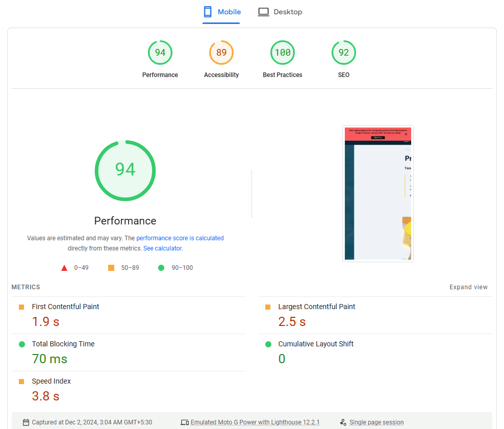504x429 pixels.
Task: Click the Cumulative Layout Shift metric
Action: 315,344
